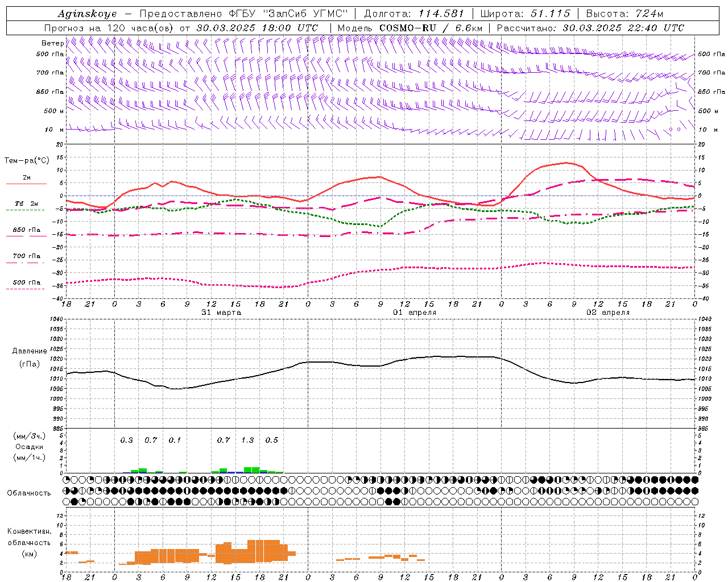The width and height of the screenshot is (728, 582).
Task: Click the 850 гПа temperature legend label
Action: (27, 230)
